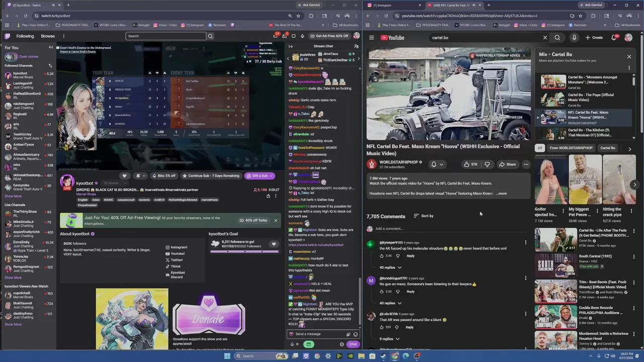Dislike the Hoova YouTube video
Image resolution: width=644 pixels, height=362 pixels.
[x=487, y=164]
